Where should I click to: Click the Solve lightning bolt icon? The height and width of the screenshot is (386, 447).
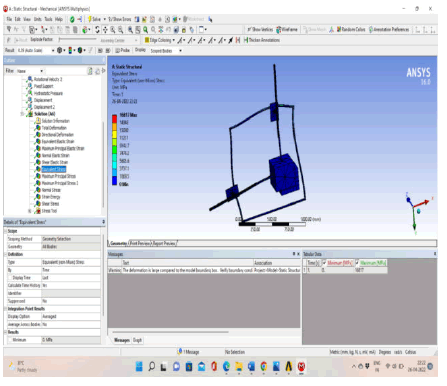pos(90,19)
